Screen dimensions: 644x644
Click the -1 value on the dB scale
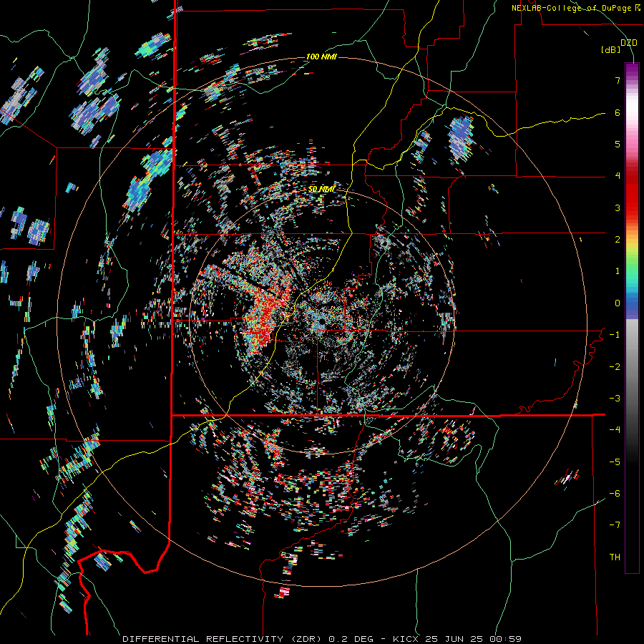[x=615, y=335]
